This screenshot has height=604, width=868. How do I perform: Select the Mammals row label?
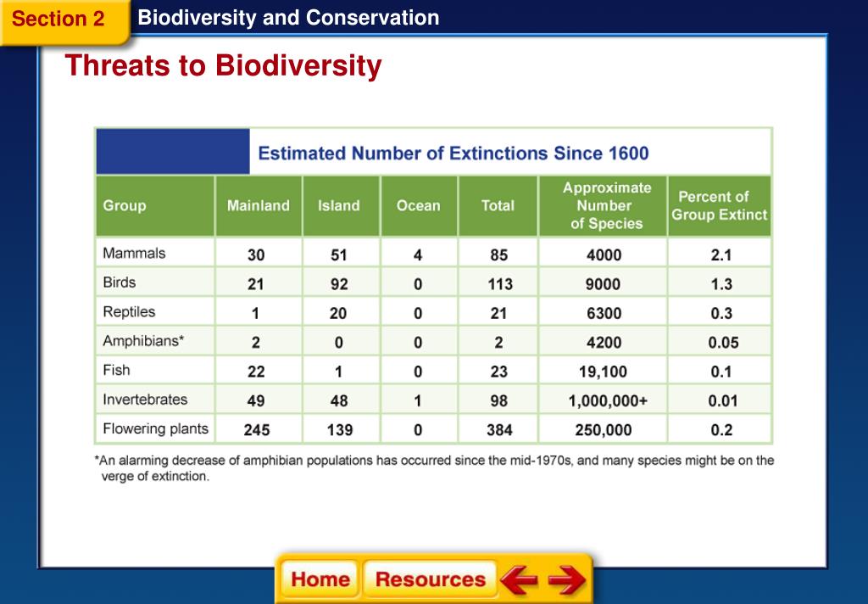coord(134,254)
